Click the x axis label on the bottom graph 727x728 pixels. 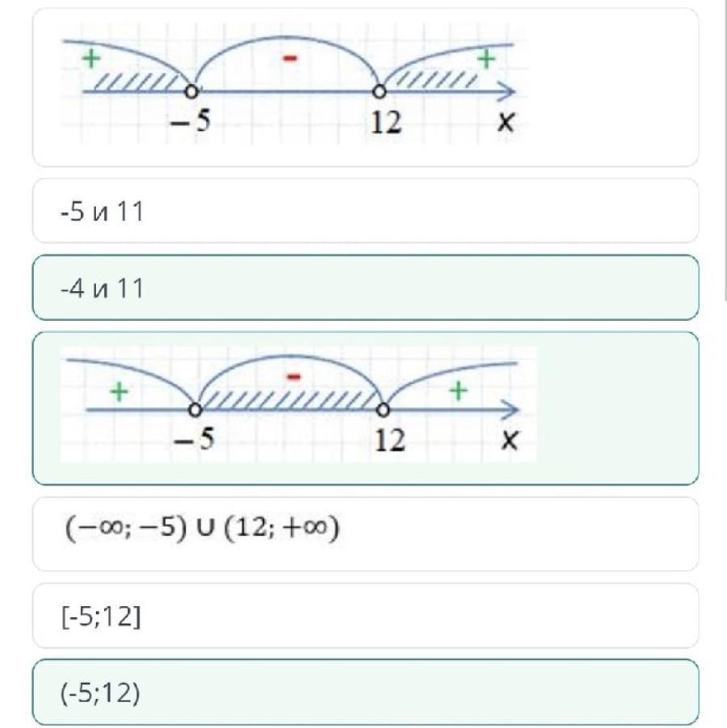(509, 441)
